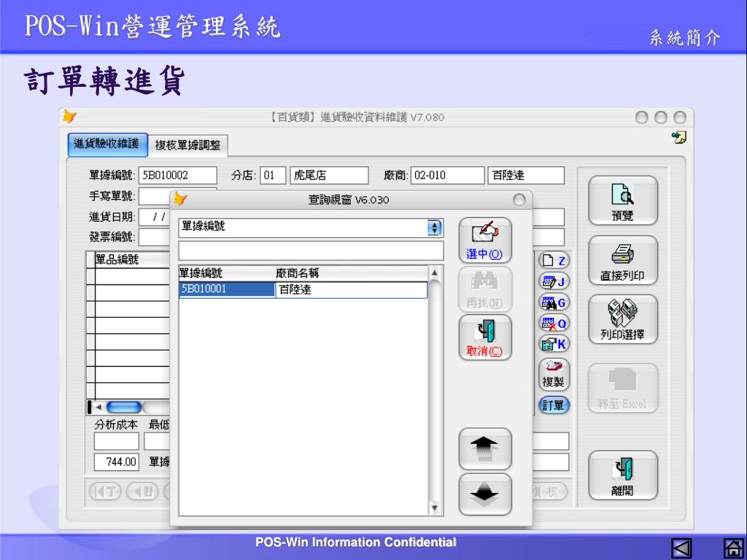This screenshot has width=747, height=560.
Task: Click the new document Z icon button
Action: [554, 260]
